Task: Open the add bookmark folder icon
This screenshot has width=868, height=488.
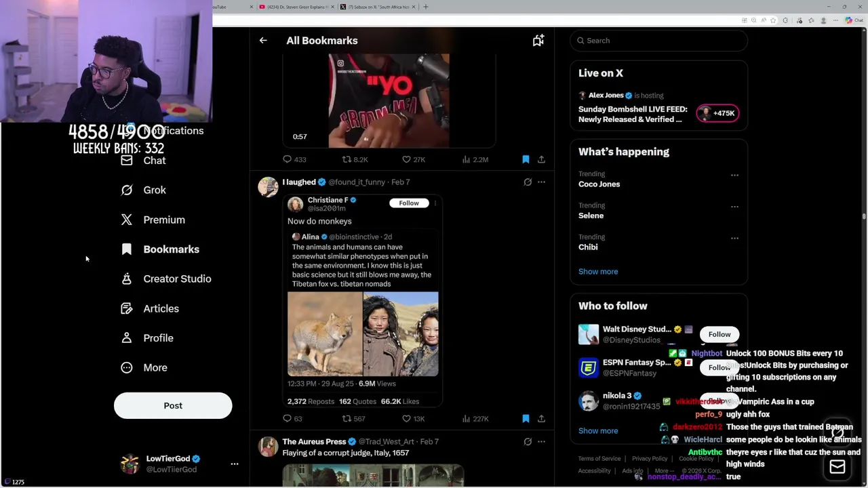Action: pyautogui.click(x=538, y=41)
